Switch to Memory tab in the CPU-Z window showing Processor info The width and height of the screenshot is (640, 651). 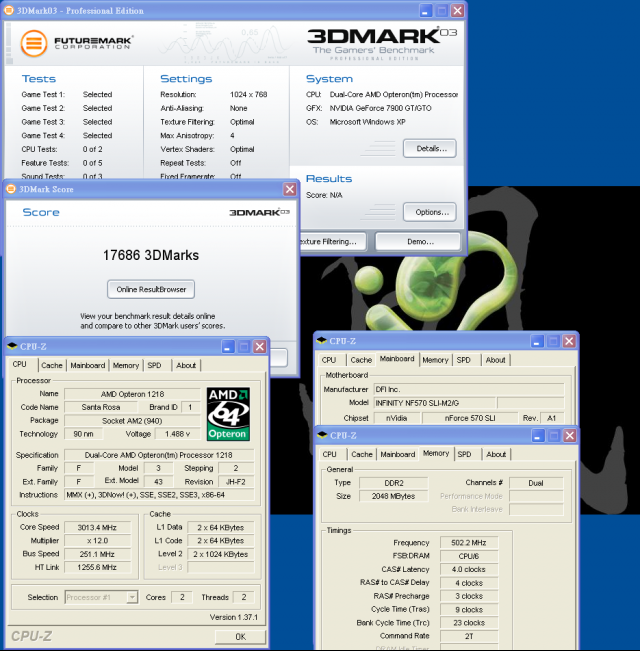pyautogui.click(x=126, y=365)
